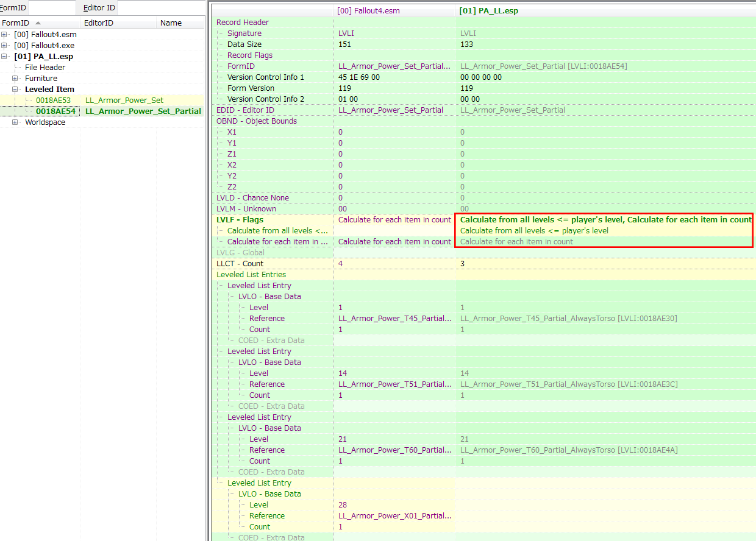
Task: Click the bold PA_LL.esp LVLF flags value
Action: point(605,219)
